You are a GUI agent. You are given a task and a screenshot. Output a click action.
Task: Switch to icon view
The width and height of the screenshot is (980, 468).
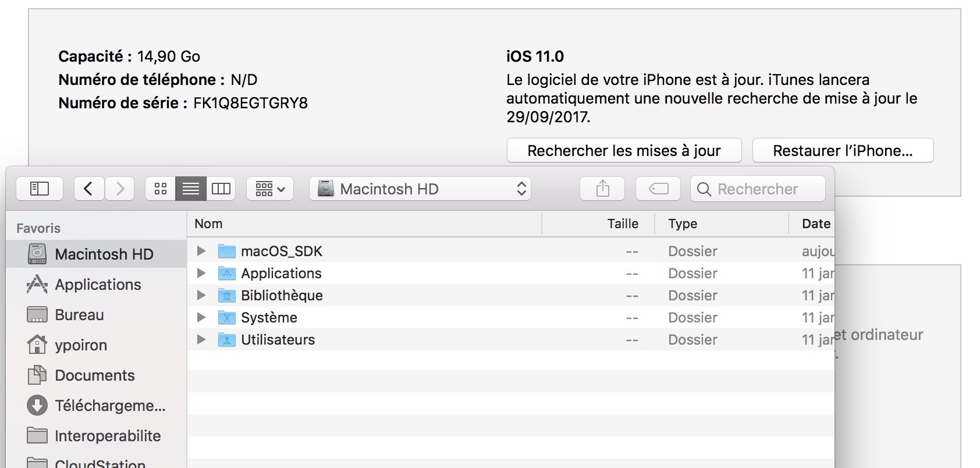(161, 189)
